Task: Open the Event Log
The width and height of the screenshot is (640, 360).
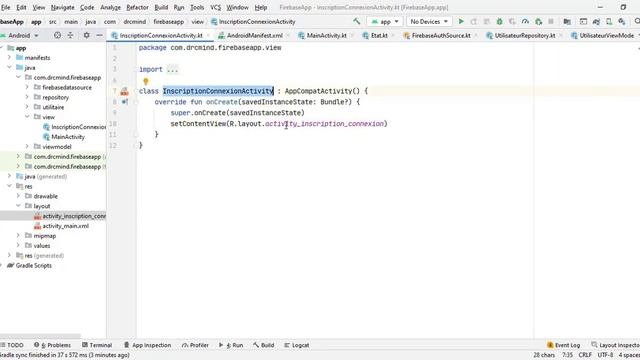Action: pos(564,345)
